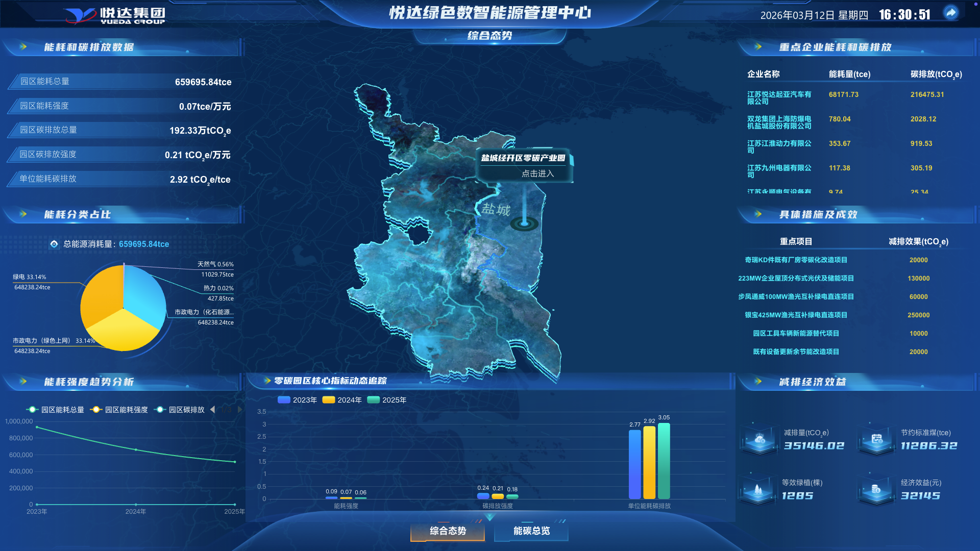Click arrow icon of 能耗分类占比 header
This screenshot has height=551, width=980.
[23, 214]
